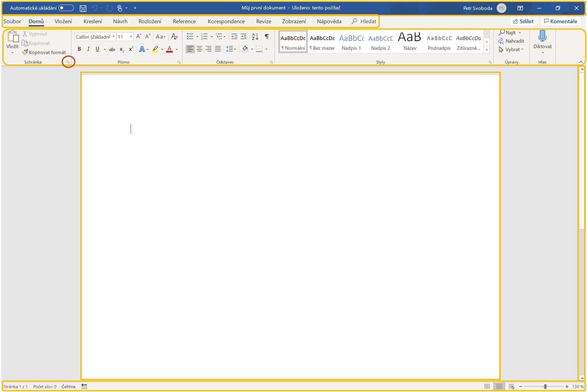Viewport: 587px width, 392px height.
Task: Click the Sdílet button
Action: coord(523,21)
